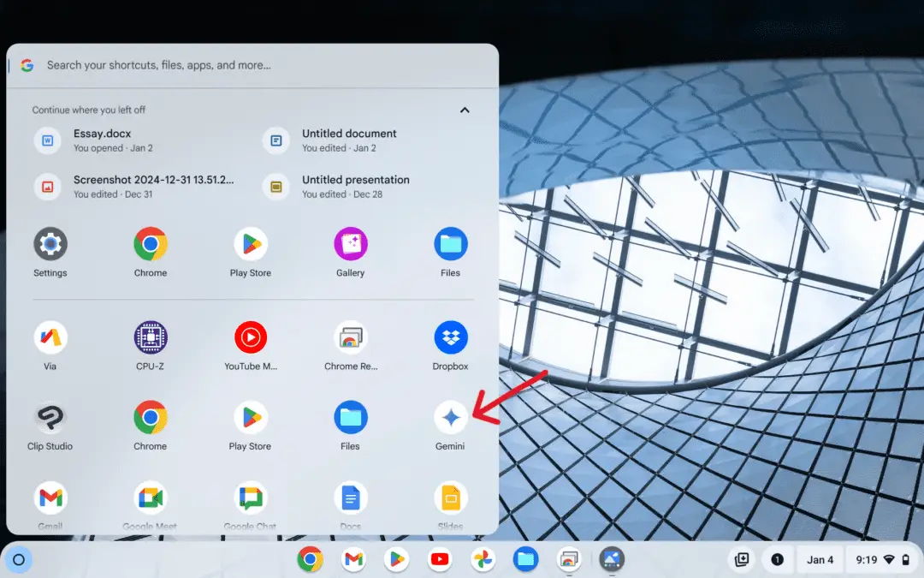This screenshot has height=578, width=924.
Task: Open the Slides app
Action: point(450,497)
